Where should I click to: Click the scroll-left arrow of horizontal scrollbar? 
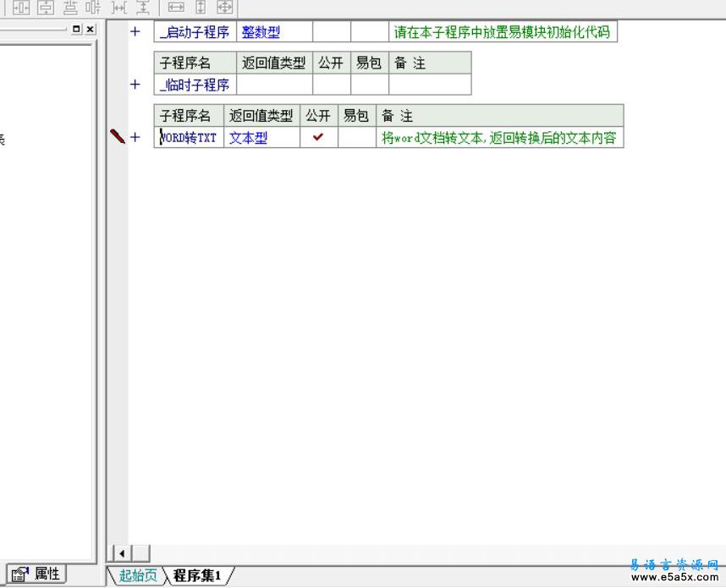122,553
